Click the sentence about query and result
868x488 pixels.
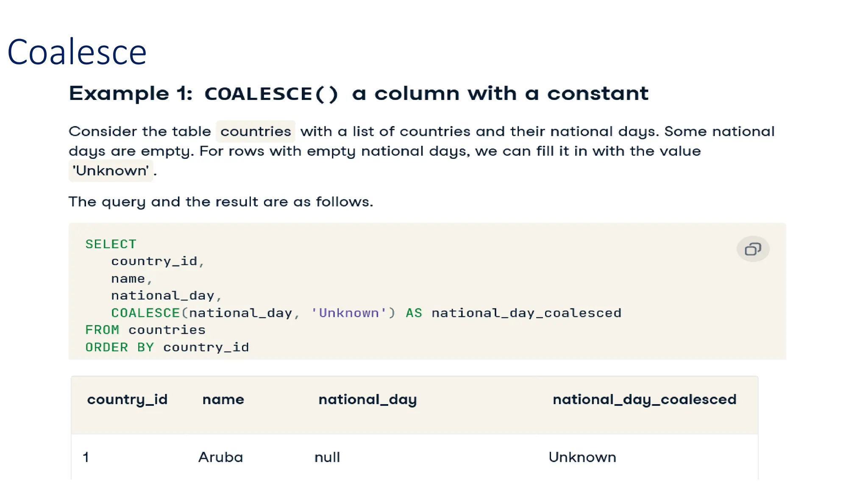point(221,202)
